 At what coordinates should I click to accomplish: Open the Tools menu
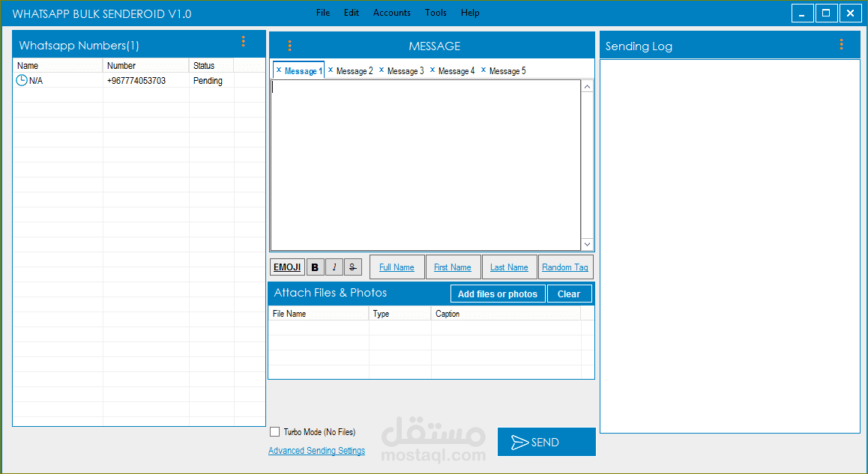tap(435, 13)
